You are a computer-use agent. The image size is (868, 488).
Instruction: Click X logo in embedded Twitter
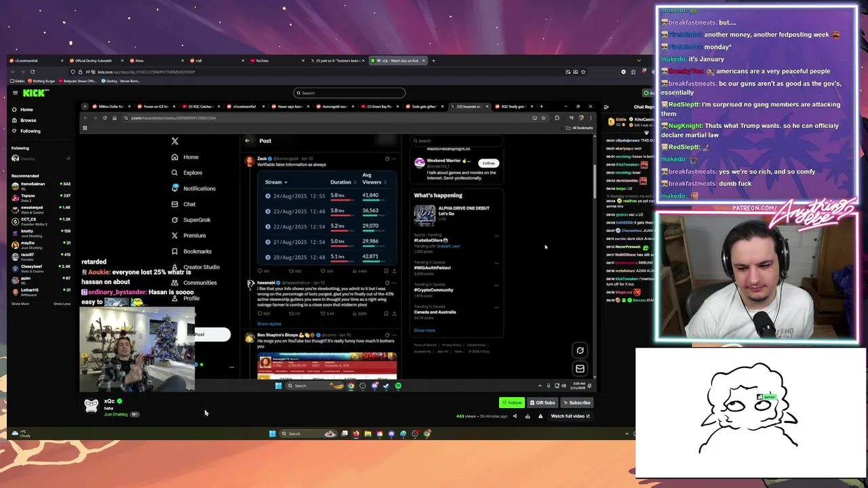[175, 141]
